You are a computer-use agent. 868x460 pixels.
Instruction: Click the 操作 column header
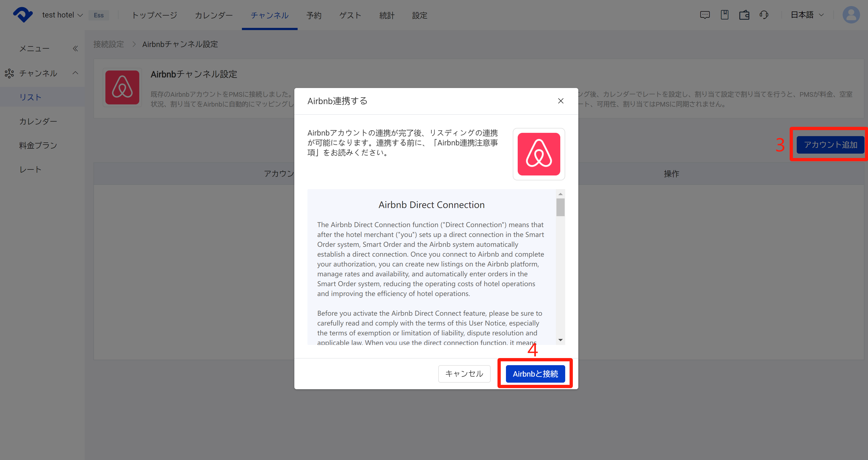tap(671, 174)
